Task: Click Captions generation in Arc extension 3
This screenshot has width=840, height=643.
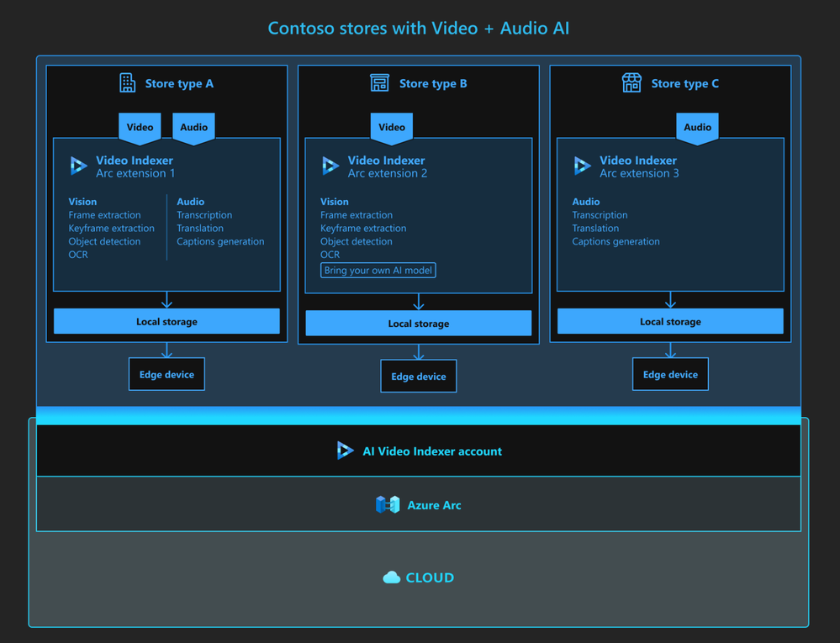Action: point(615,242)
